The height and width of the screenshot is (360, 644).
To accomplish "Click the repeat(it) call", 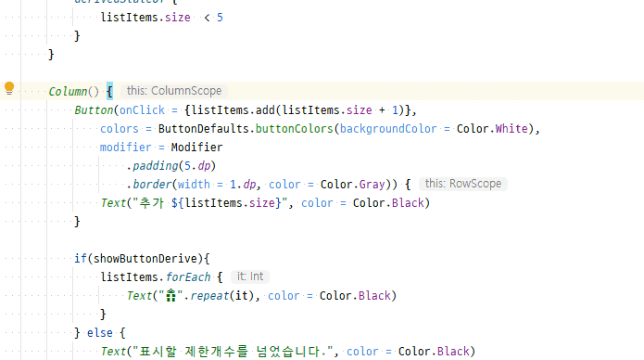I will tap(221, 295).
